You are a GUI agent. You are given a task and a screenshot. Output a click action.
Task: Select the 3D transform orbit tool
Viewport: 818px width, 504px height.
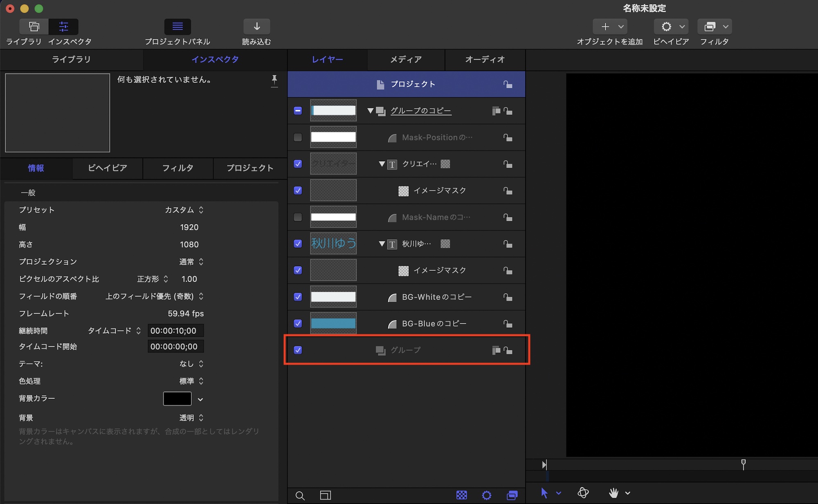583,493
